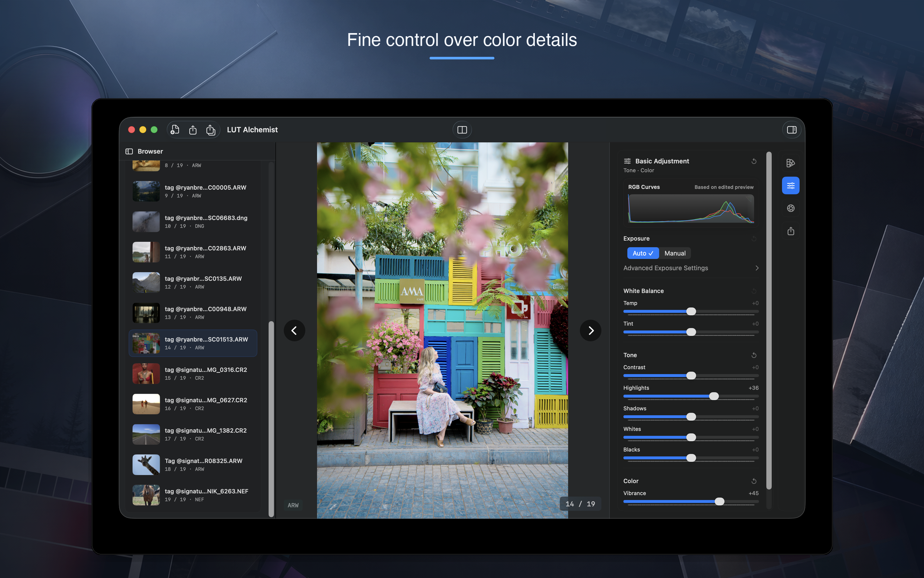Click the Browser panel title
Viewport: 924px width, 578px height.
[150, 151]
